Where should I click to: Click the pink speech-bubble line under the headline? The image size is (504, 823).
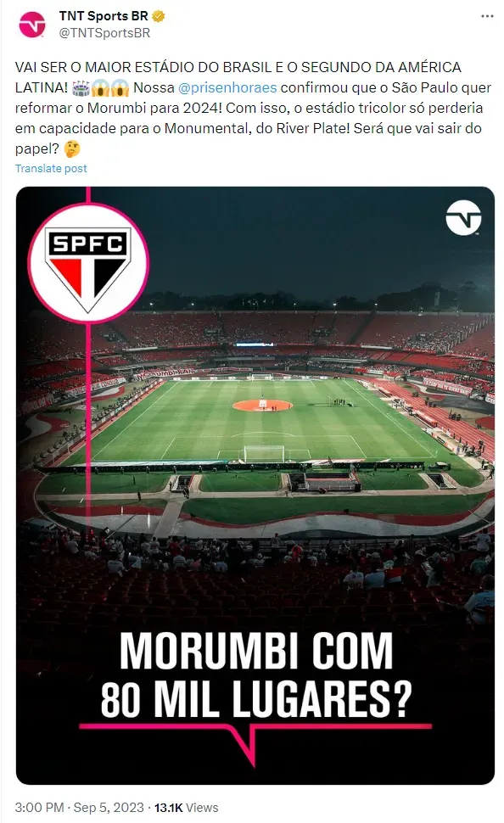coord(255,742)
